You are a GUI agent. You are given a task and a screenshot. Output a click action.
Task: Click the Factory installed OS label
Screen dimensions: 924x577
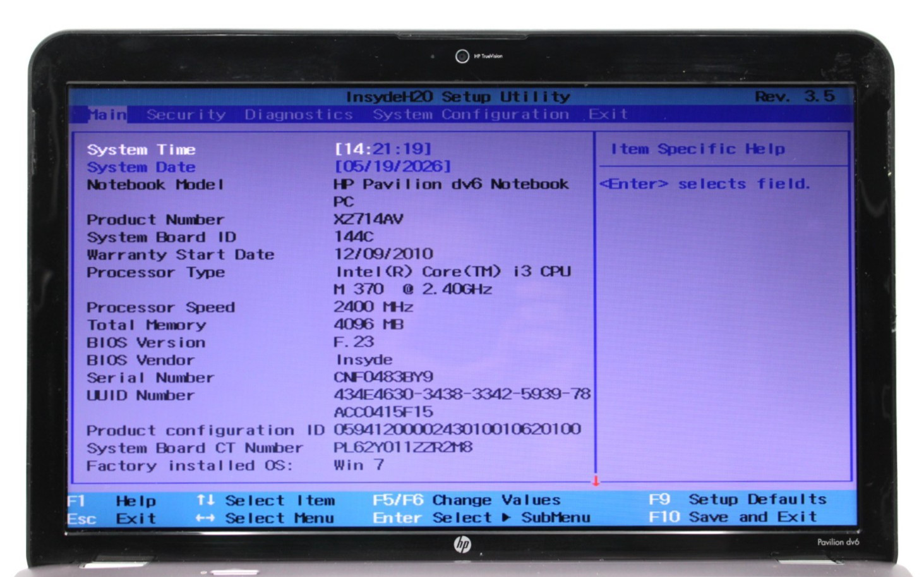coord(190,466)
